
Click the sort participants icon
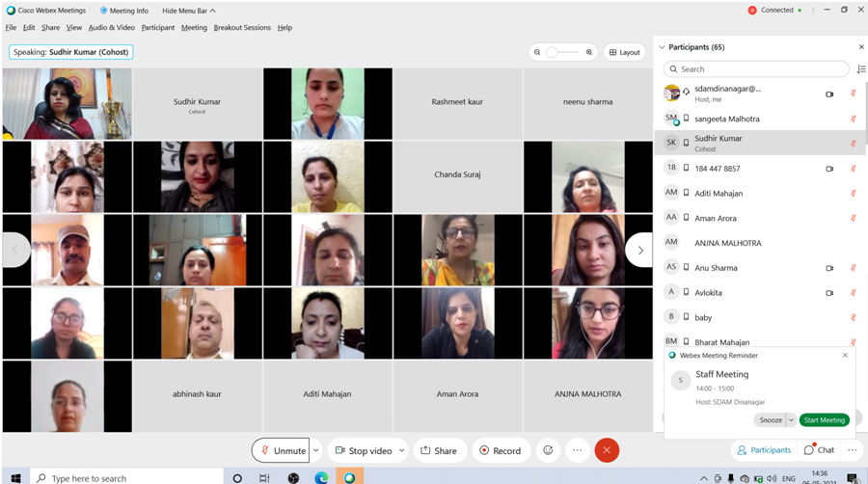pos(860,69)
